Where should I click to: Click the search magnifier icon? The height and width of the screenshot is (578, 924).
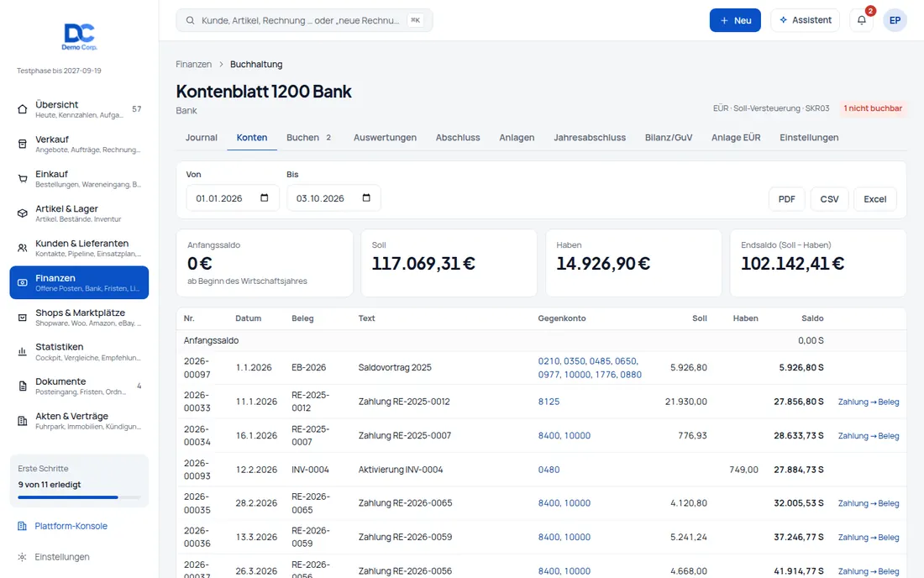coord(191,21)
